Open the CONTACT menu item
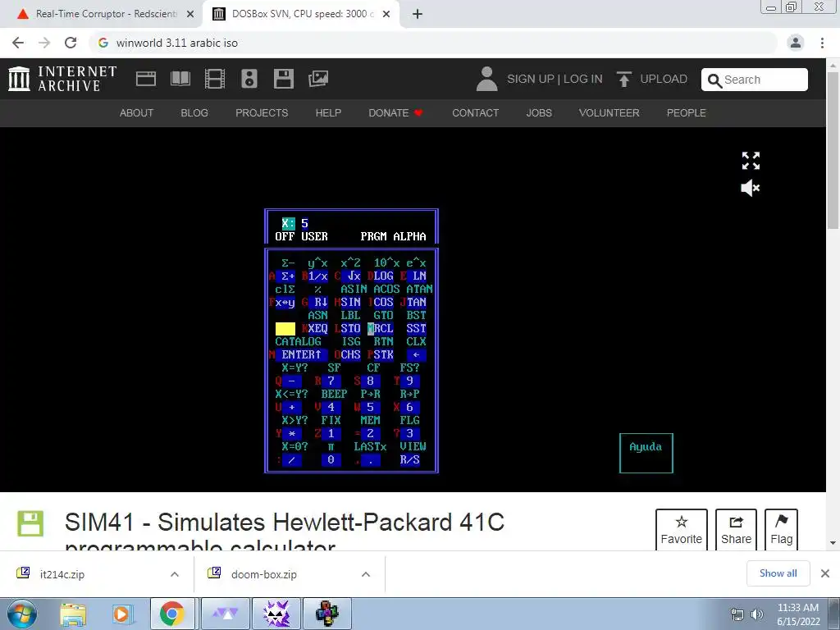840x630 pixels. [x=475, y=113]
